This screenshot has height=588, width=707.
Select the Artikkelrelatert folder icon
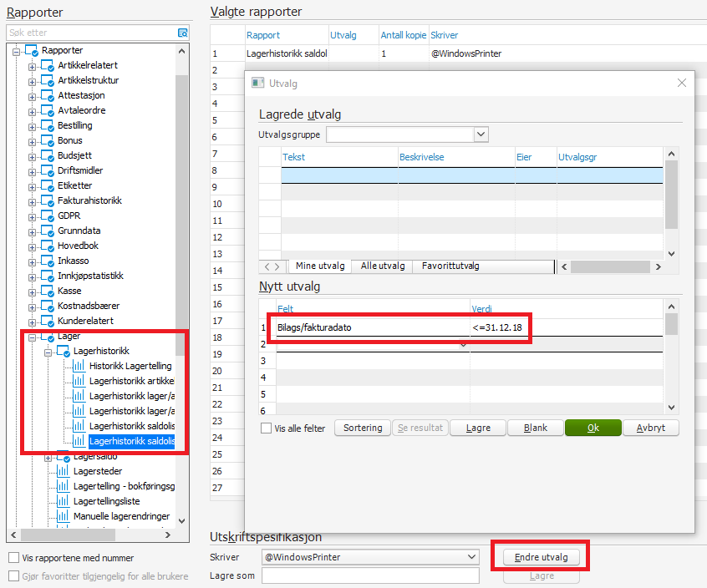tap(48, 66)
